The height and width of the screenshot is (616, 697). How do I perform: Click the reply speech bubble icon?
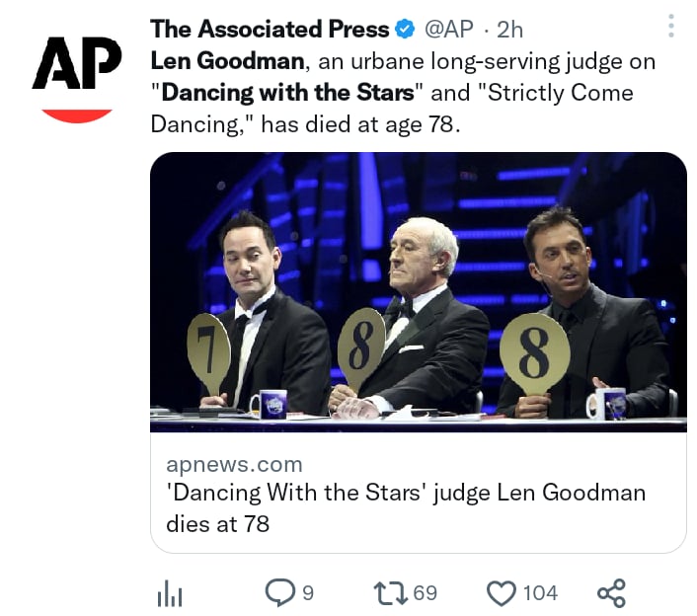pyautogui.click(x=280, y=592)
